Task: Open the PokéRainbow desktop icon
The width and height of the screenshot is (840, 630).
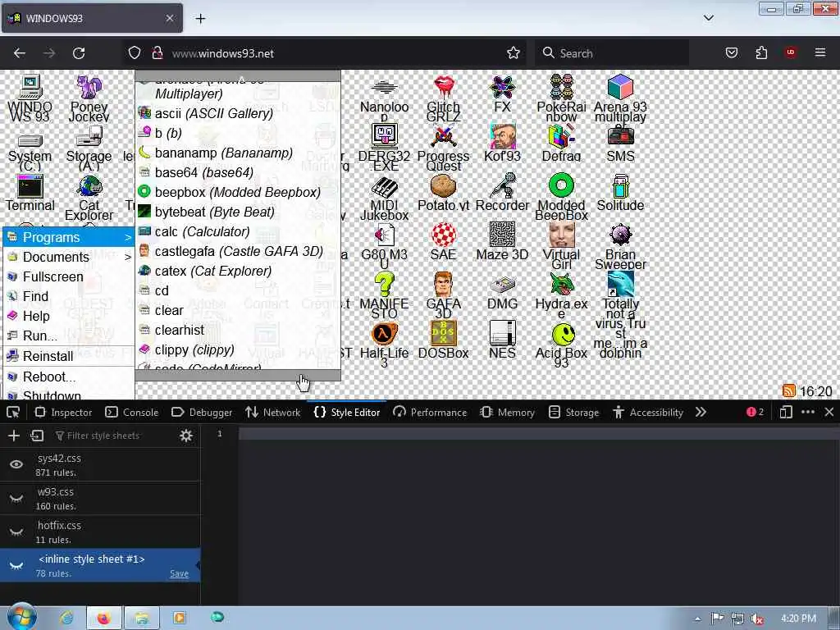Action: (x=561, y=99)
